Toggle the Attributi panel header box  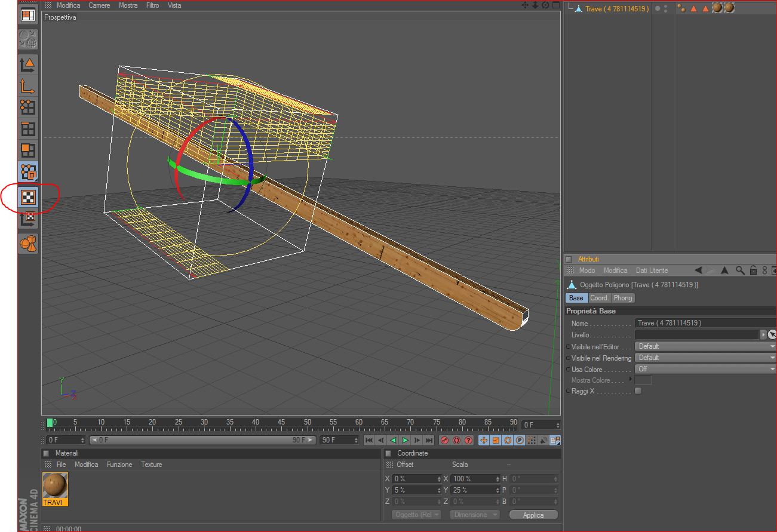point(569,259)
